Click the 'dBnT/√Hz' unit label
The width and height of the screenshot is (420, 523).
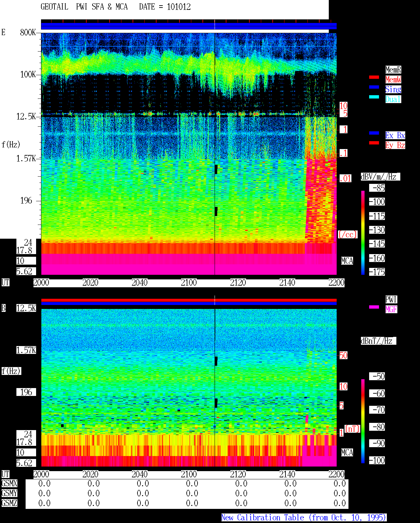[x=378, y=341]
